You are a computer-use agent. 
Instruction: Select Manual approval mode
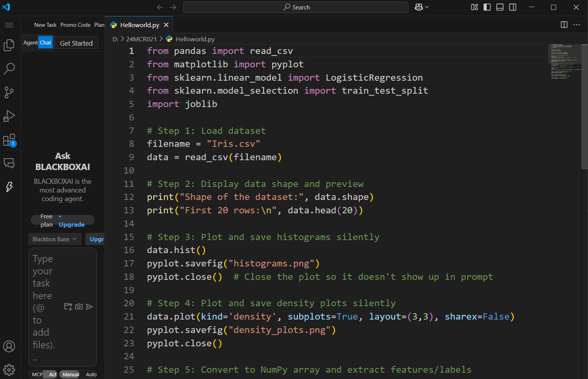71,374
